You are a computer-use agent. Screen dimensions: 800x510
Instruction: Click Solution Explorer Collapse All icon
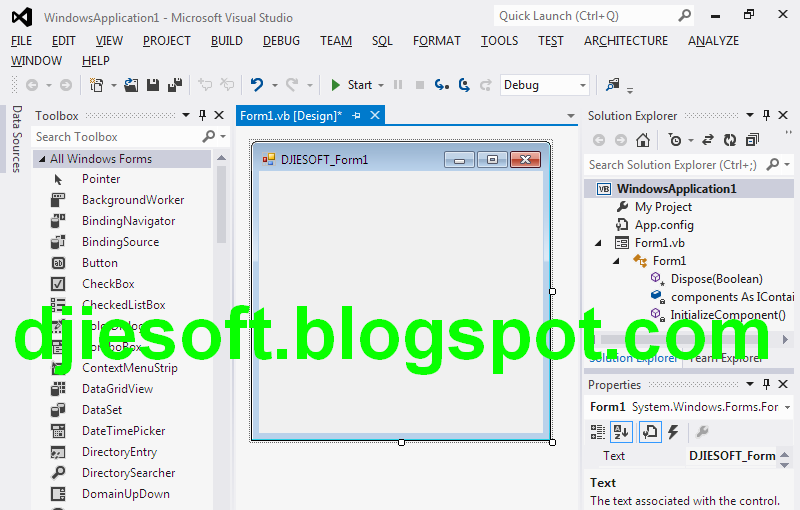[753, 140]
